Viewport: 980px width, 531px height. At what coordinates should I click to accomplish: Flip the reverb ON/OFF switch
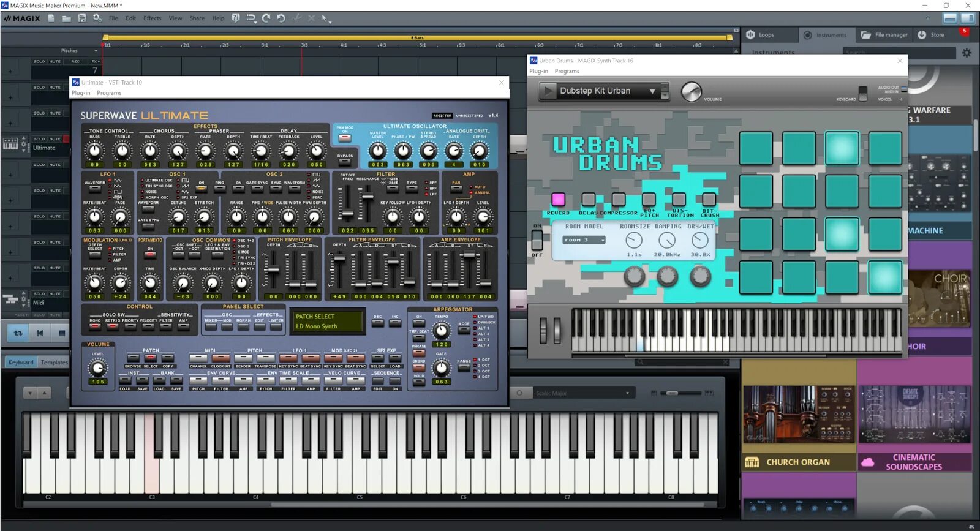pos(537,240)
